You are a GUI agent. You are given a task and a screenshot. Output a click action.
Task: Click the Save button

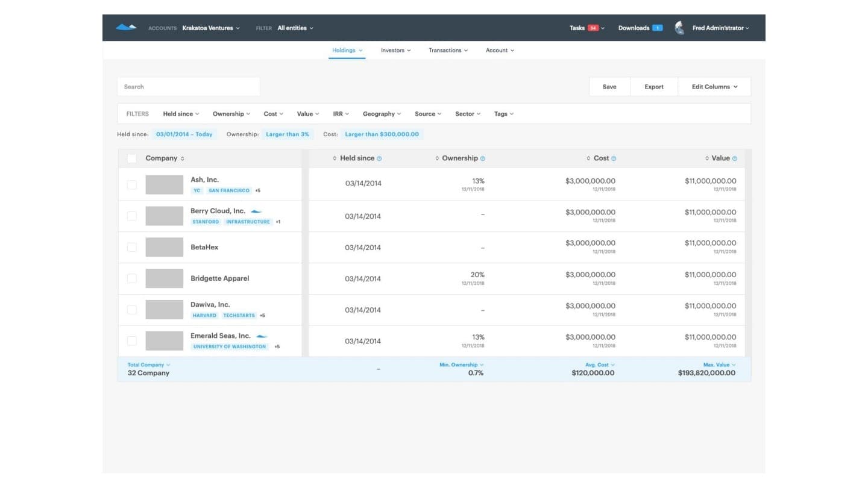609,87
